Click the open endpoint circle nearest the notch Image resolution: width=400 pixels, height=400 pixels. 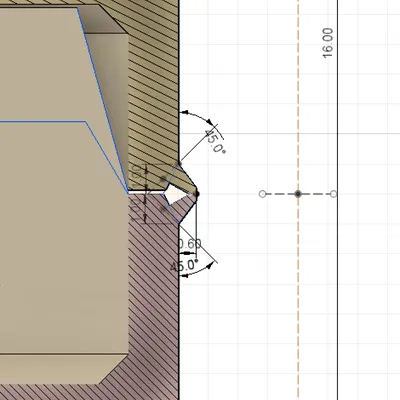click(x=263, y=194)
